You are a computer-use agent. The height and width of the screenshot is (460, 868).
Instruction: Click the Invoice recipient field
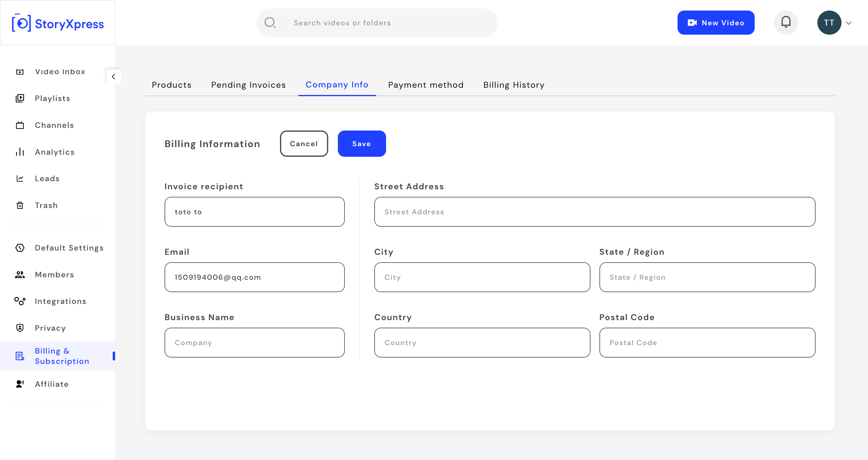click(254, 212)
